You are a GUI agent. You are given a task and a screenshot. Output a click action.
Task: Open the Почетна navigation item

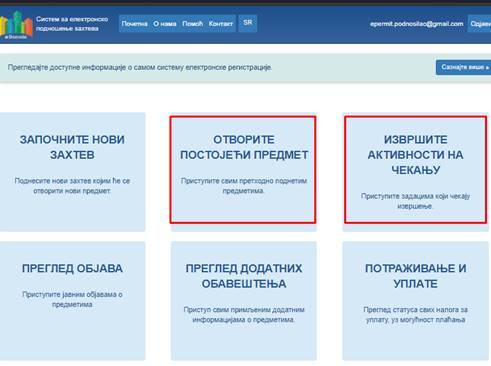[x=134, y=24]
